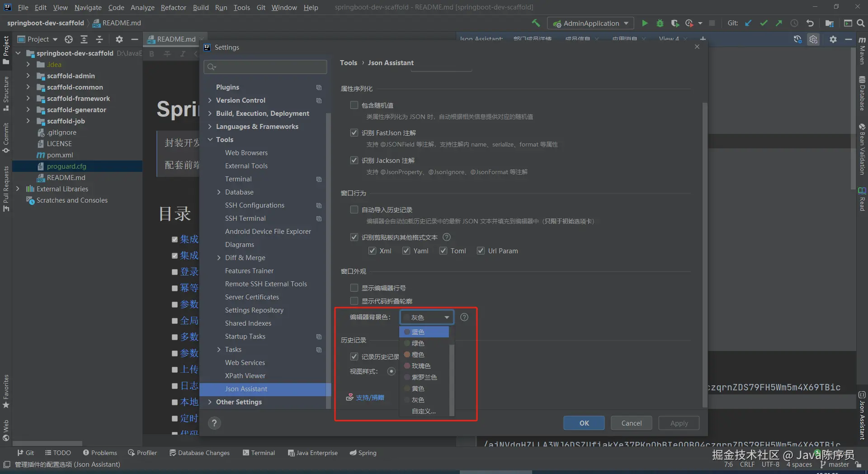Screen dimensions: 868x474
Task: Open the Problems tool tab
Action: point(100,453)
